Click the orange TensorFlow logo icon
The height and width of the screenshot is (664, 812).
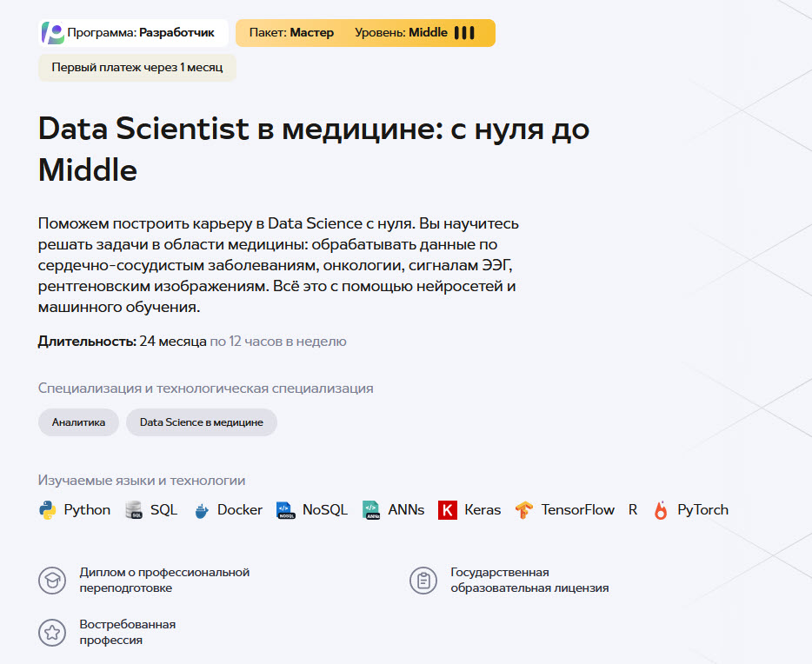[x=523, y=510]
